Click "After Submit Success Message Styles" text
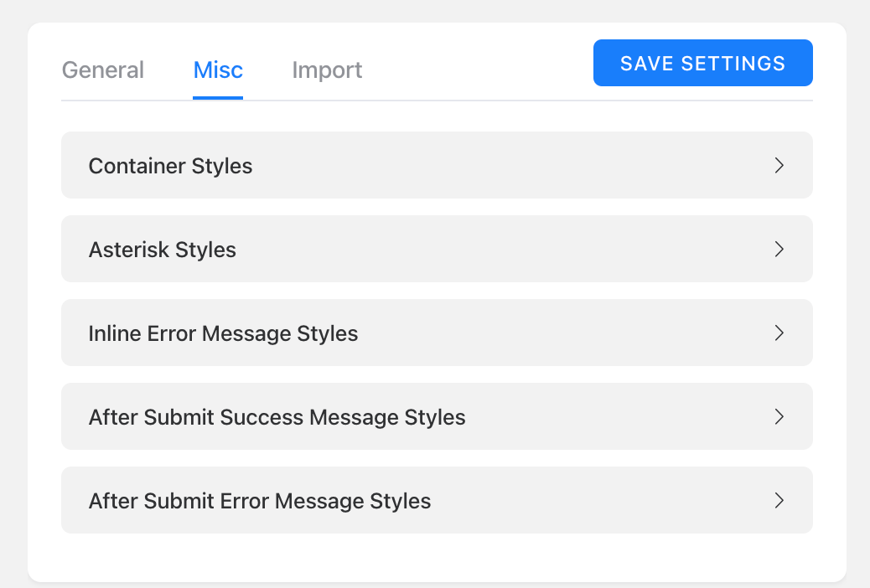The height and width of the screenshot is (588, 870). click(277, 417)
